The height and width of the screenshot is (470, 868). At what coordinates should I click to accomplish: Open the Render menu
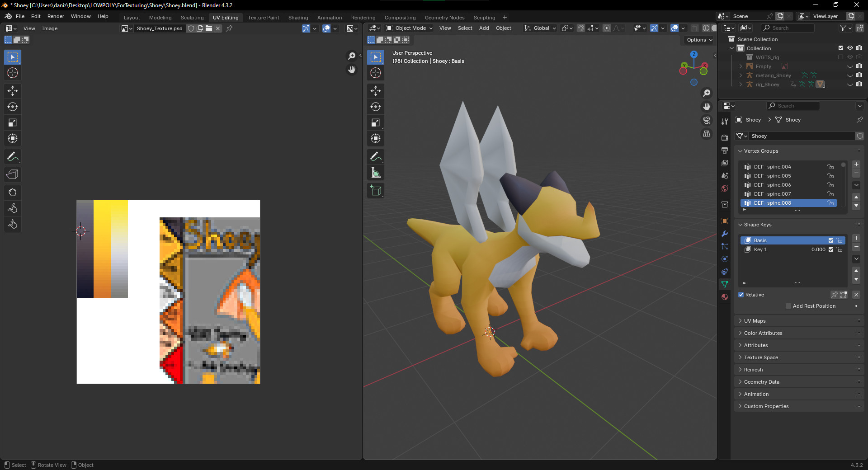pos(56,16)
